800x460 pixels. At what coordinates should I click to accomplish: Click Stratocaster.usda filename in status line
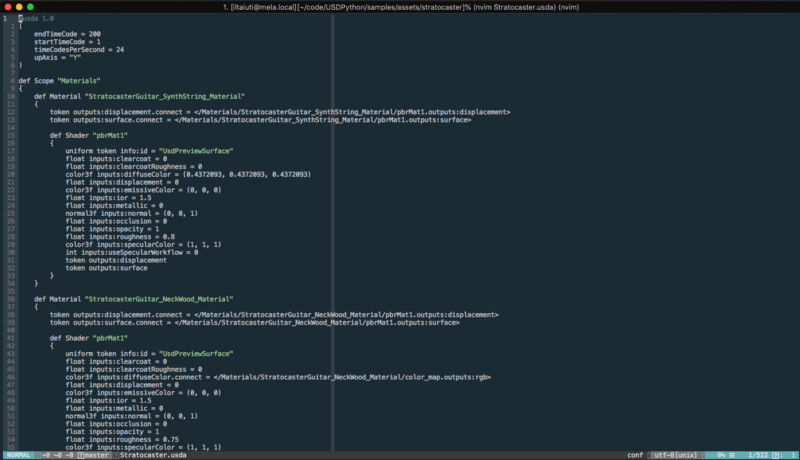click(x=151, y=454)
